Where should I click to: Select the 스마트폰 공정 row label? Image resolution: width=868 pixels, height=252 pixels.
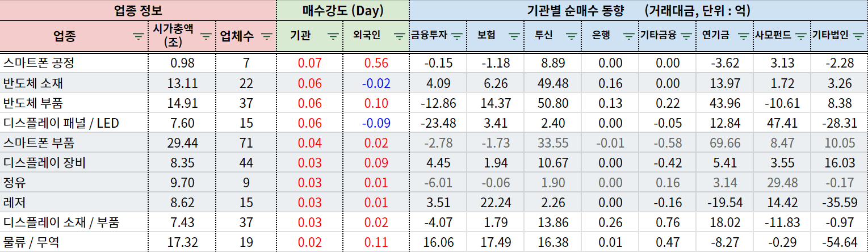(39, 63)
